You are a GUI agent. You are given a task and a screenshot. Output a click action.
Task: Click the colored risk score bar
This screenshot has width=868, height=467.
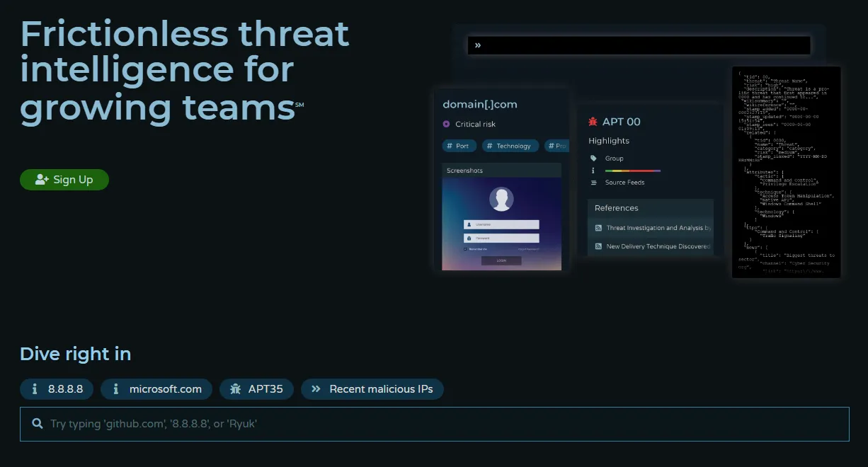click(x=632, y=171)
